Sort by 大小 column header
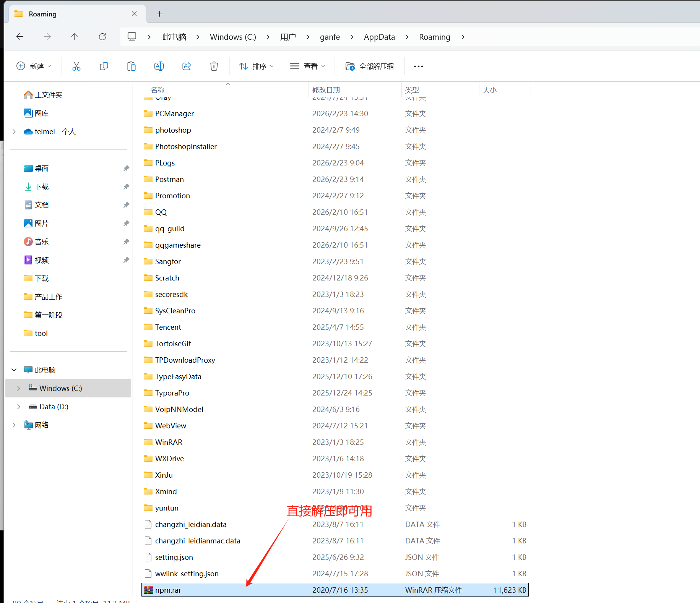 point(489,90)
